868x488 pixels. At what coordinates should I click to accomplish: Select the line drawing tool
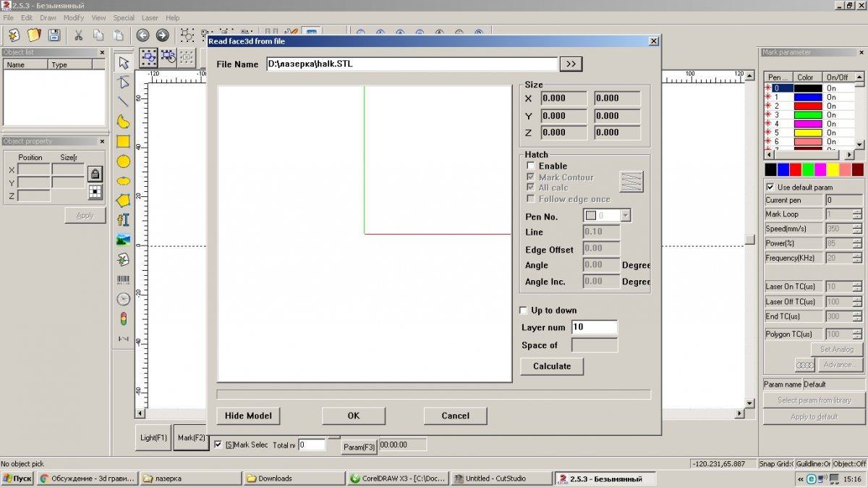pos(124,102)
